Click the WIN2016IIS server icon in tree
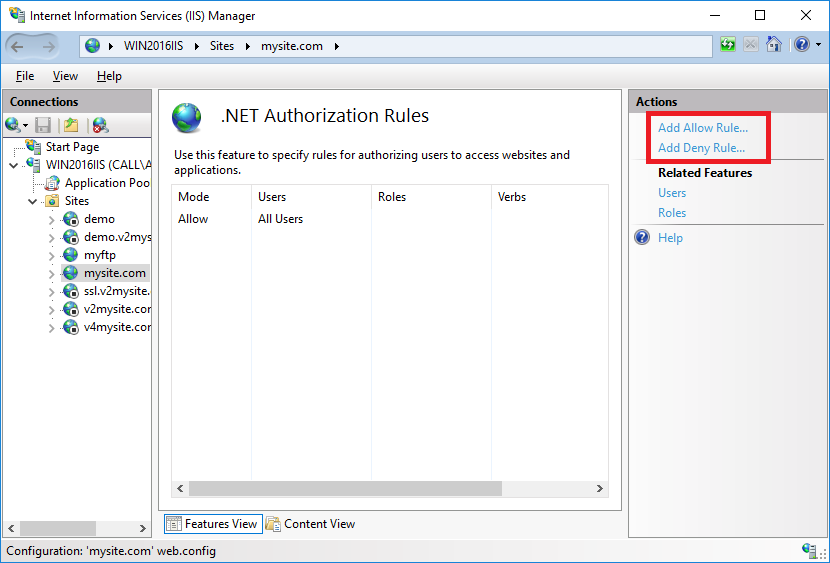The height and width of the screenshot is (563, 830). (x=33, y=165)
